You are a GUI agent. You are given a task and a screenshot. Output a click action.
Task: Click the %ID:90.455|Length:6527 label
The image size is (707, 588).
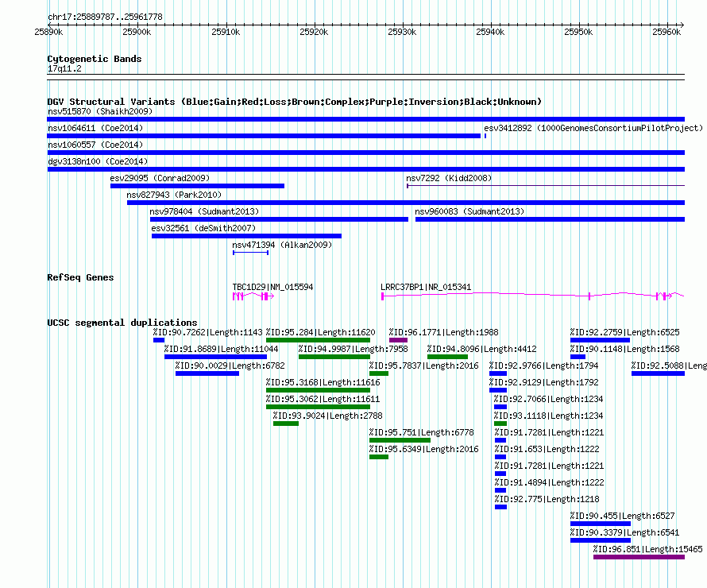click(x=622, y=516)
